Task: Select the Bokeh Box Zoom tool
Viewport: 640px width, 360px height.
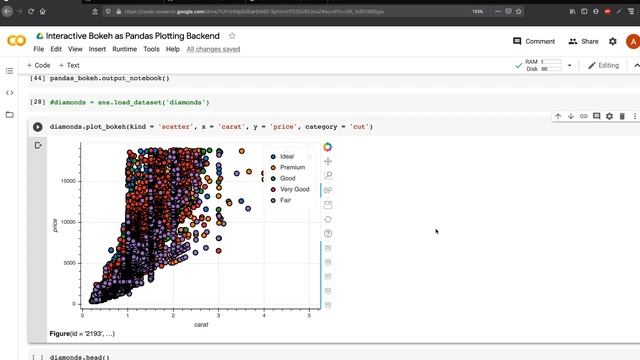Action: point(328,176)
